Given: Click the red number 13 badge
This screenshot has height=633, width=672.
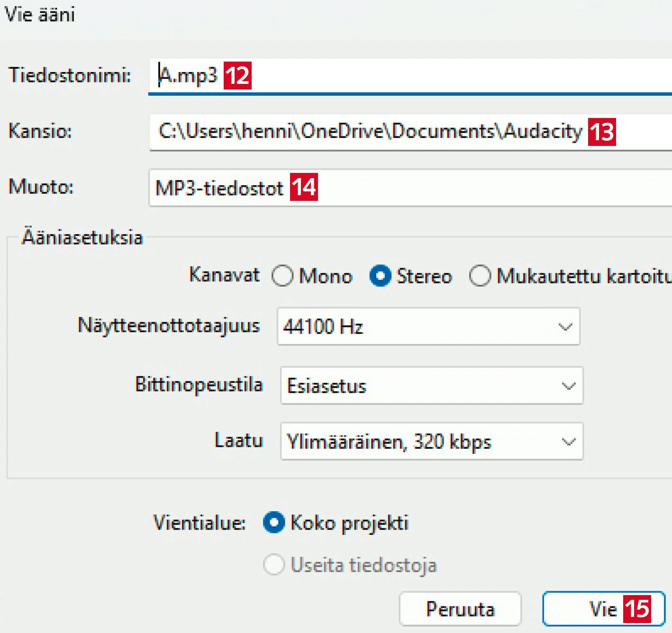Looking at the screenshot, I should tap(602, 132).
